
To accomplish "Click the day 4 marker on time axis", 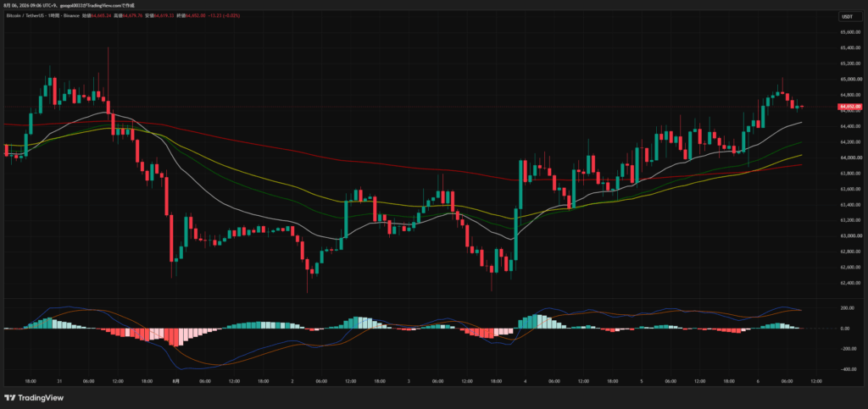I will [525, 381].
